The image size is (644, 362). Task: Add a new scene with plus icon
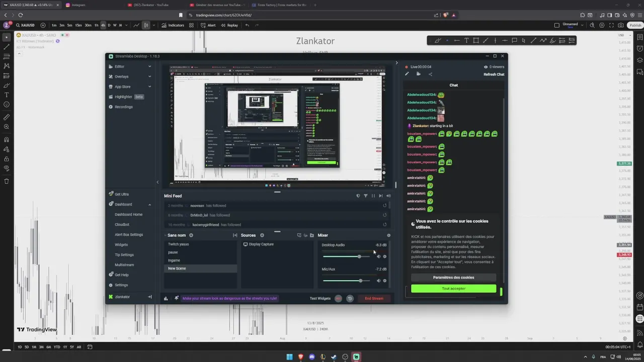(x=191, y=235)
